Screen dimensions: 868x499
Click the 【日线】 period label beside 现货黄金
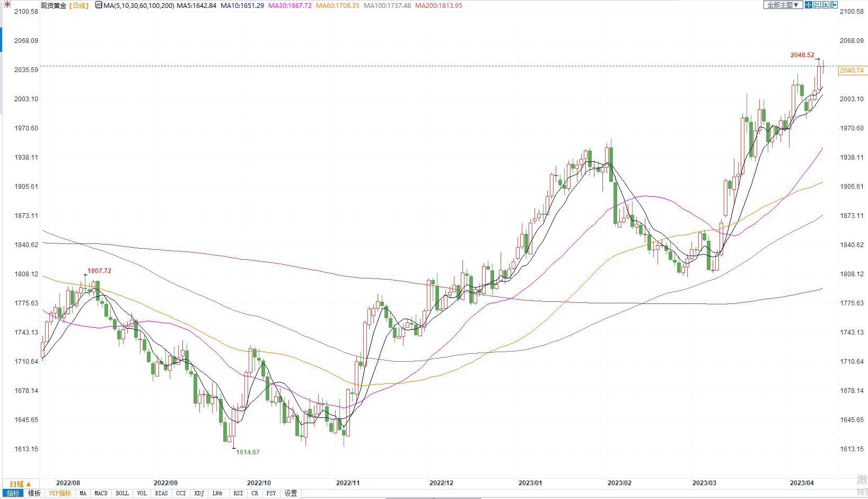[x=79, y=6]
